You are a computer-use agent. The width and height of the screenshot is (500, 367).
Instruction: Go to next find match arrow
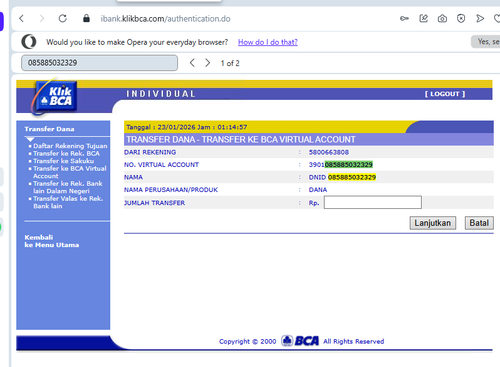208,63
